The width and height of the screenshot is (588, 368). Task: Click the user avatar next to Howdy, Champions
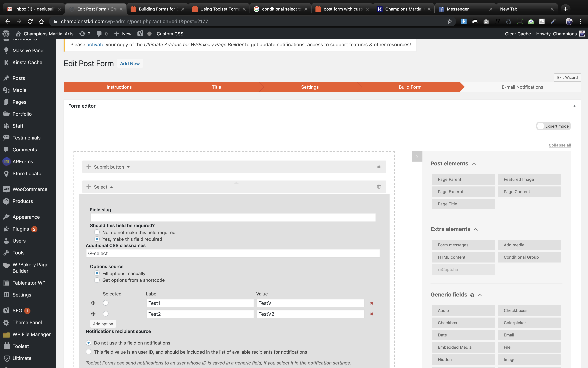tap(582, 34)
